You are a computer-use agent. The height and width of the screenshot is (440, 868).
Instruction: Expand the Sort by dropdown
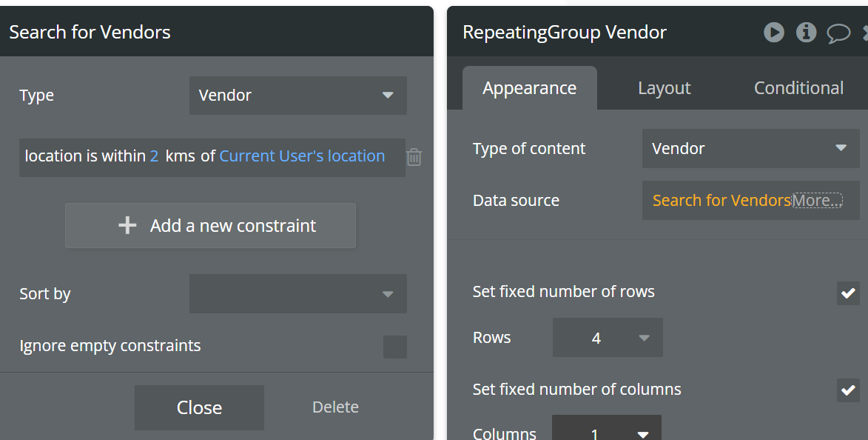[x=297, y=294]
